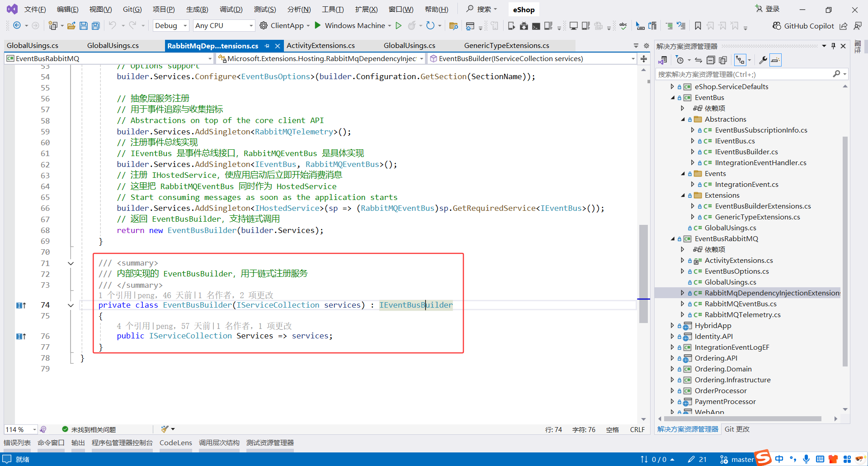Open properties with the wrench icon
The height and width of the screenshot is (466, 868).
click(x=763, y=60)
